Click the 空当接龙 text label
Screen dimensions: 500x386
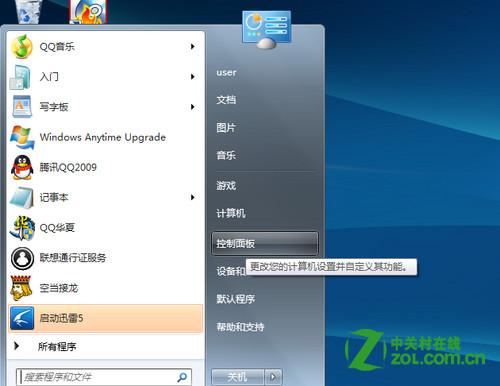[x=59, y=288]
